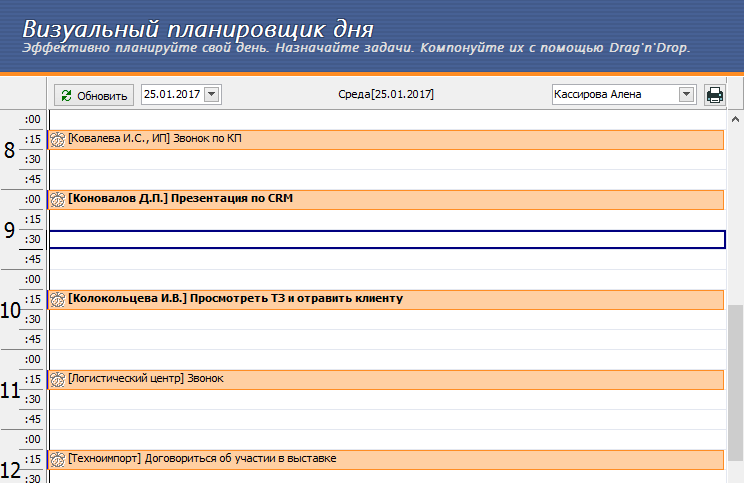The width and height of the screenshot is (744, 483).
Task: Click the 25.01.2017 date field
Action: point(172,94)
